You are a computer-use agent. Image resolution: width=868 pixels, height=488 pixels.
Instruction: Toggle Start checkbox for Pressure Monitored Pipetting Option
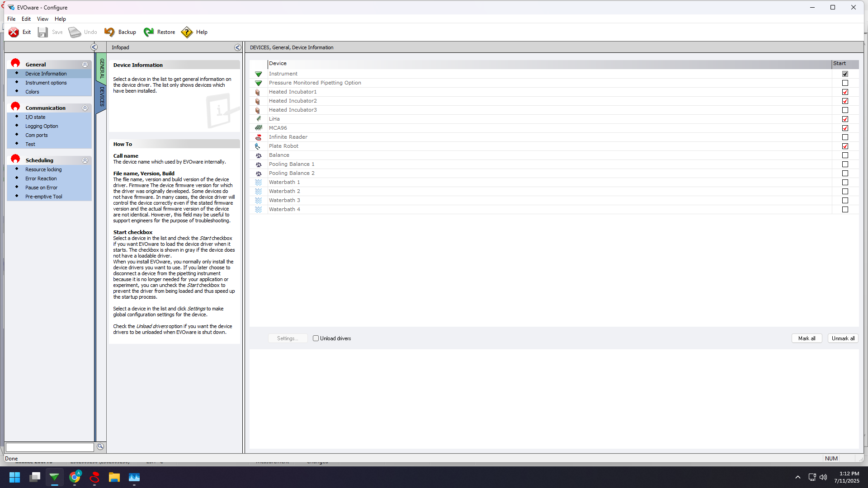[845, 83]
